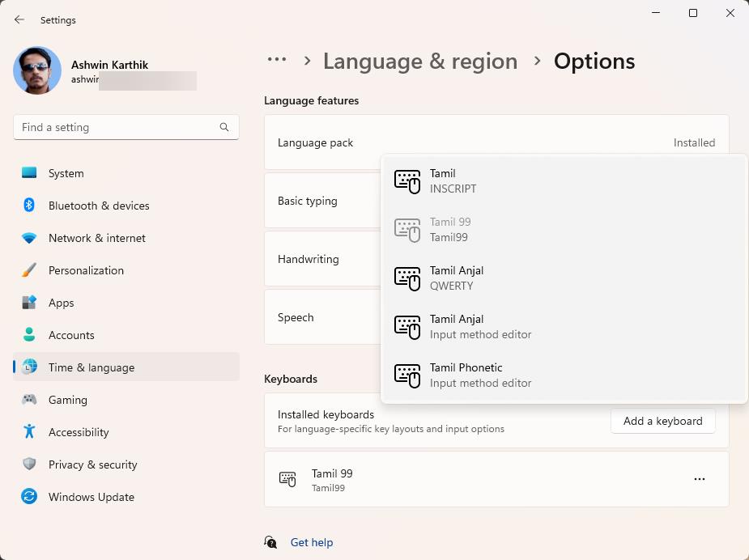
Task: Go to Language & region breadcrumb
Action: [420, 62]
